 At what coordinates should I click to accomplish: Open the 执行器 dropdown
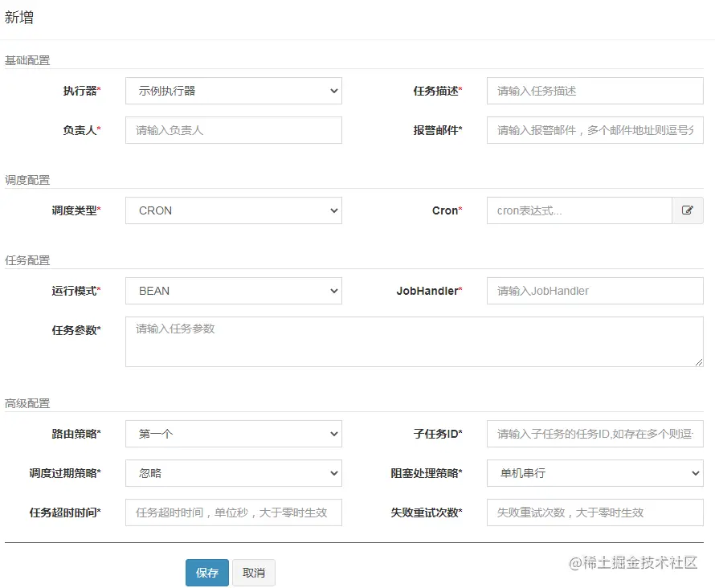[234, 91]
